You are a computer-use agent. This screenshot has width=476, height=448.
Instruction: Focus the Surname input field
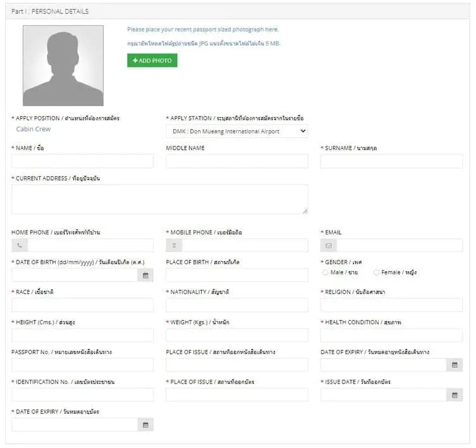[391, 161]
